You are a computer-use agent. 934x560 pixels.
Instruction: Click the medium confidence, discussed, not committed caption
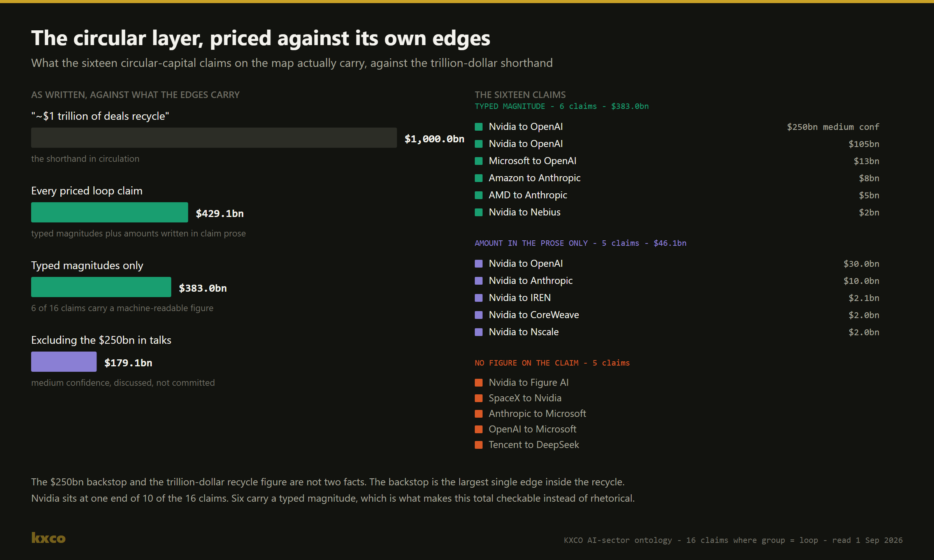tap(123, 383)
